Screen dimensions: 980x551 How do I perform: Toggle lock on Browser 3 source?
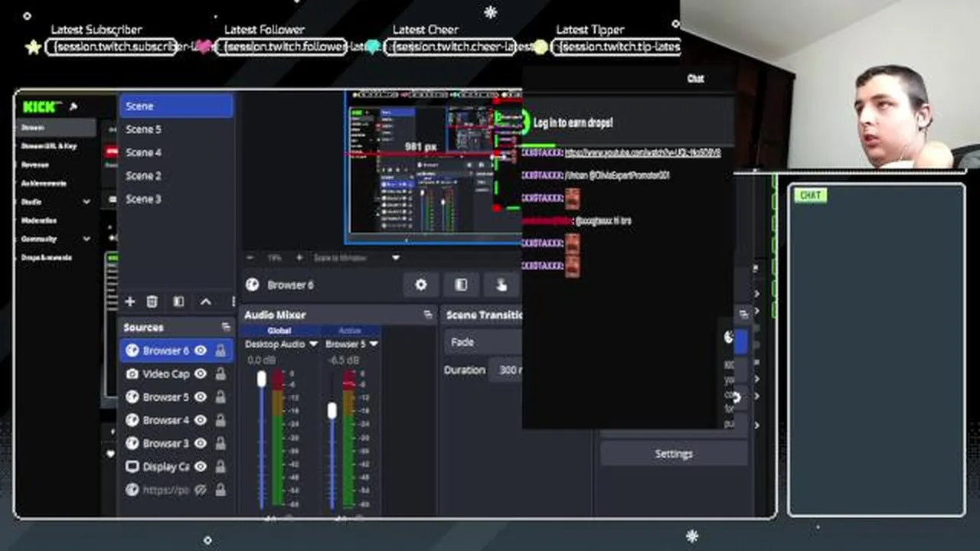click(220, 443)
